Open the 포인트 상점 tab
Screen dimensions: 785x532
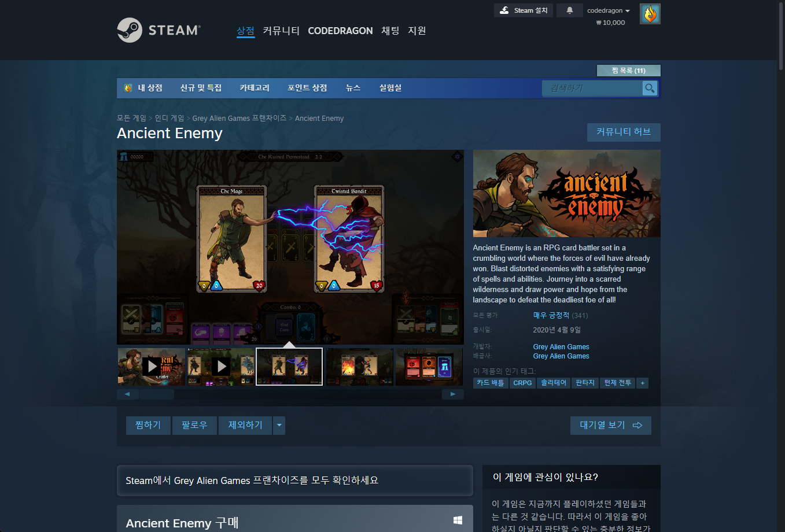point(307,88)
